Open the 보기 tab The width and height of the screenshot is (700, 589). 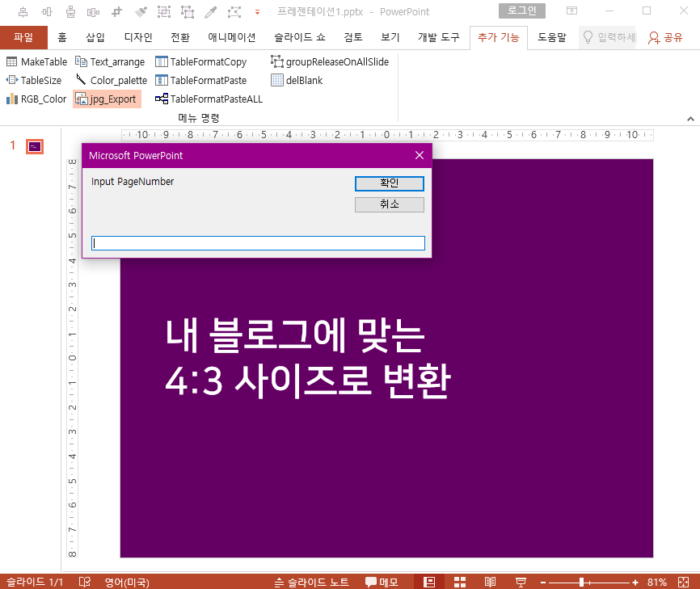coord(390,37)
